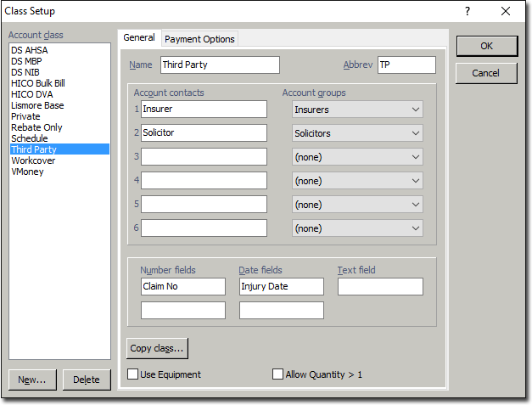
Task: Click the Solicitor account contact field
Action: coord(204,132)
